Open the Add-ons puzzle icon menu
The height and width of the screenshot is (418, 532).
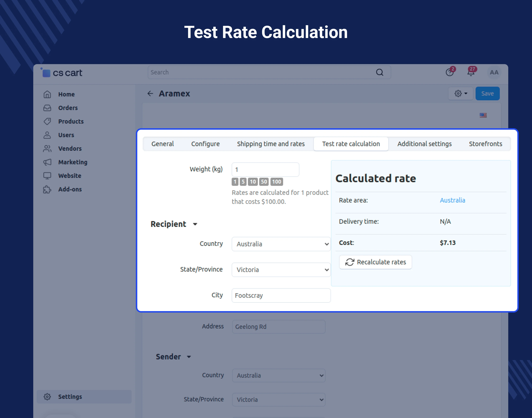(x=47, y=189)
